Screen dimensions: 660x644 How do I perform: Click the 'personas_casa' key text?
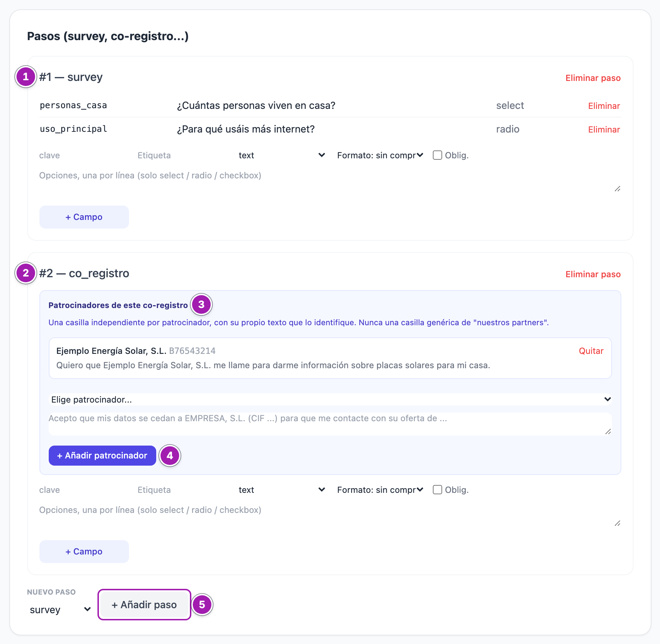tap(73, 106)
